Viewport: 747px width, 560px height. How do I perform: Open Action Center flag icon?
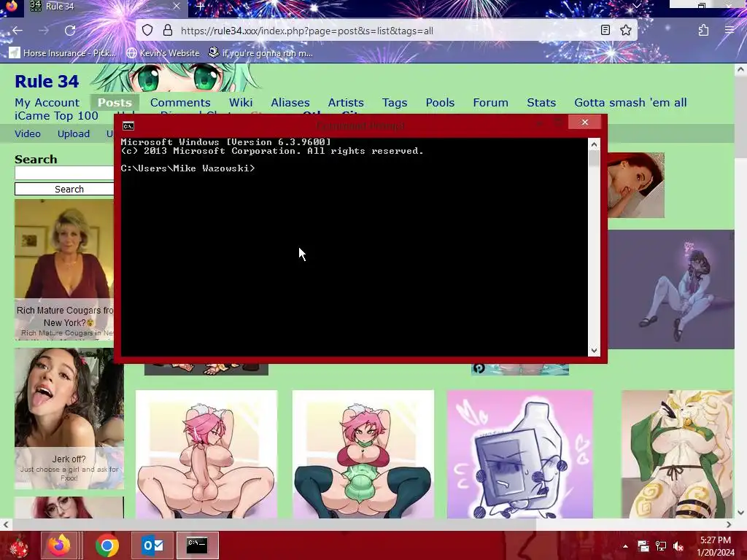[643, 546]
